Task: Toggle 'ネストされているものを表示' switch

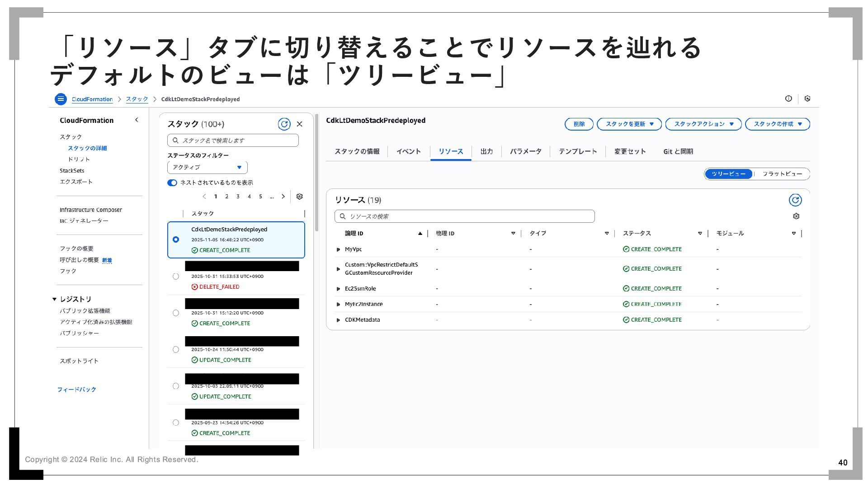Action: [172, 183]
